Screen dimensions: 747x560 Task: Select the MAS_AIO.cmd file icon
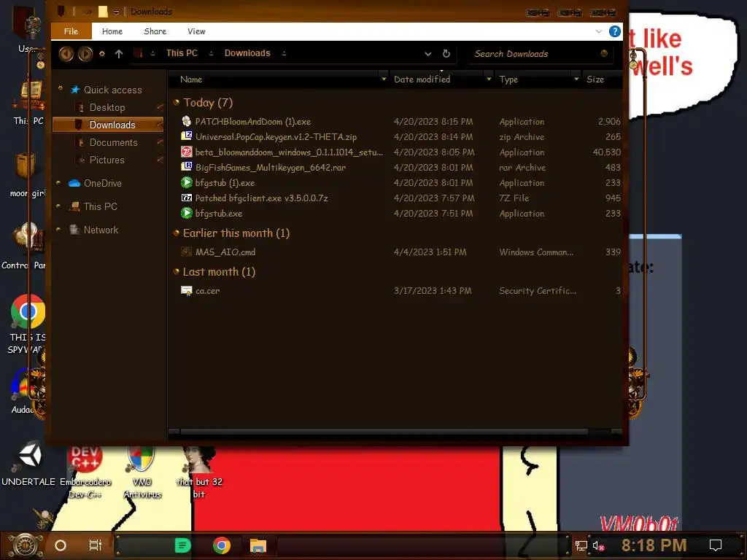(187, 252)
